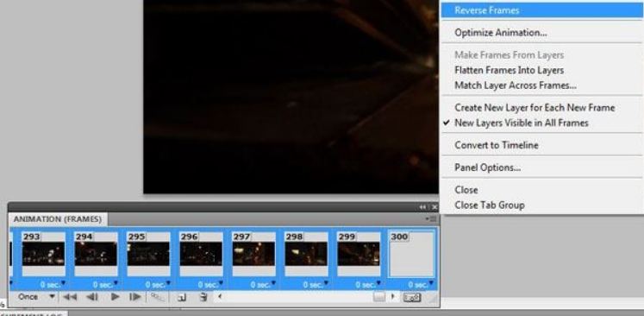
Task: Convert to timeline animation icon
Action: click(x=412, y=297)
